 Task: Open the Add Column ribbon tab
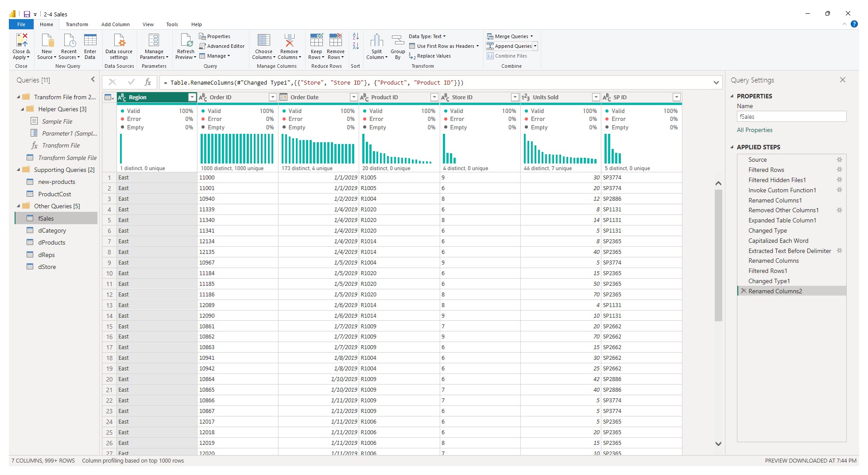click(x=115, y=24)
